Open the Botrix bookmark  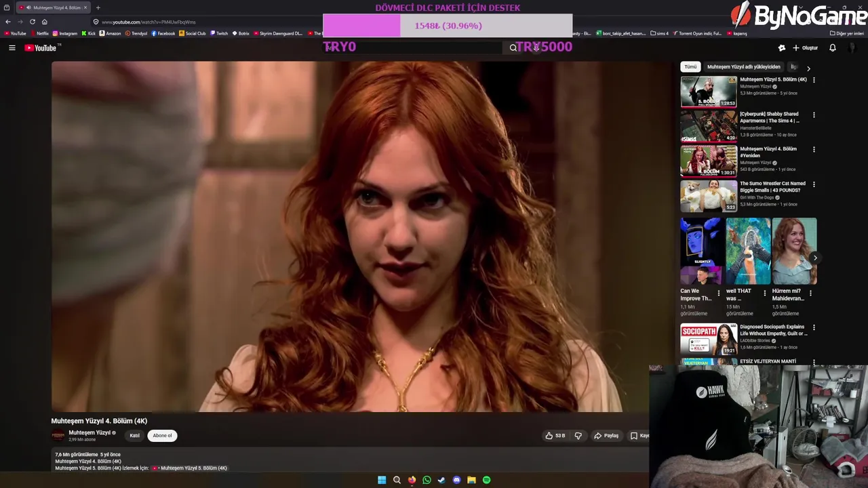(241, 33)
